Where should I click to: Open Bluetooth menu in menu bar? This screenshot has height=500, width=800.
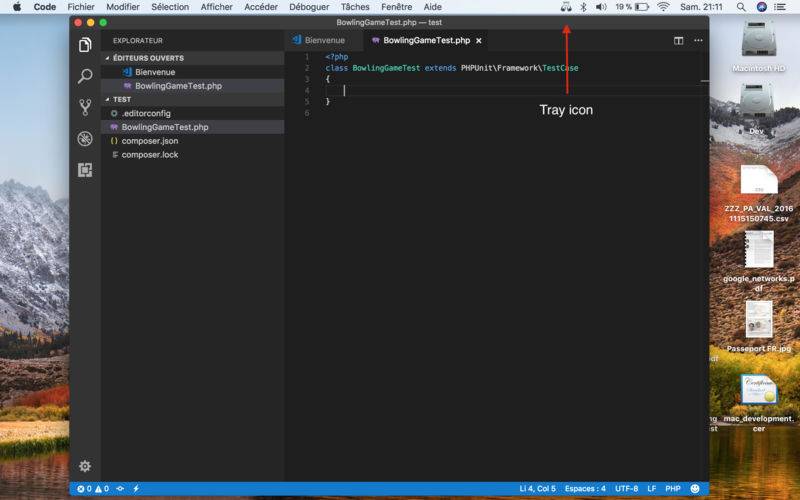point(584,7)
